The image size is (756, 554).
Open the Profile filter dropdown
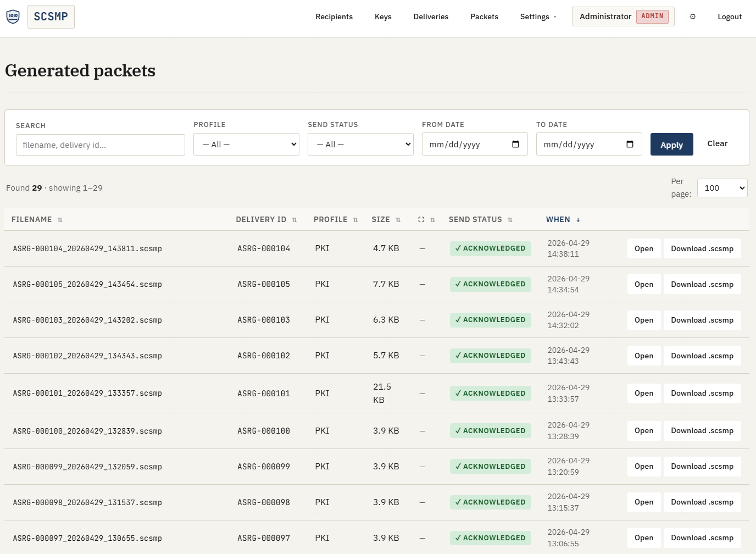coord(246,145)
